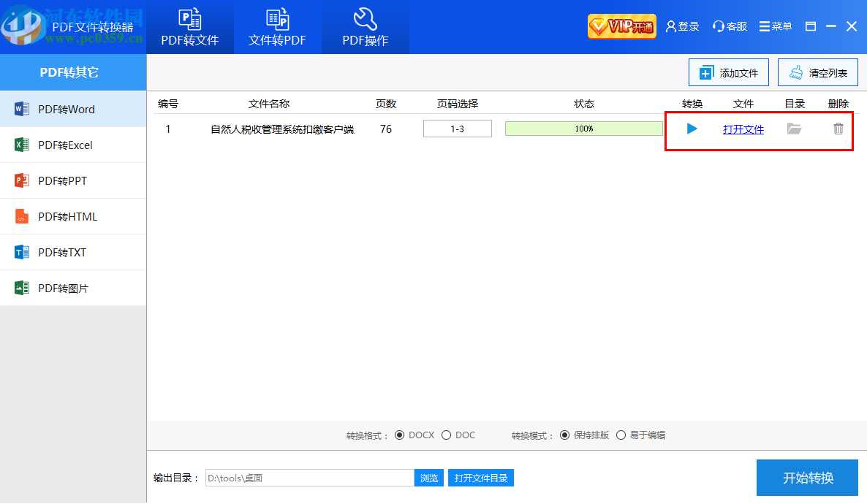Click the 添加文件 button
This screenshot has height=504, width=867.
click(x=728, y=72)
